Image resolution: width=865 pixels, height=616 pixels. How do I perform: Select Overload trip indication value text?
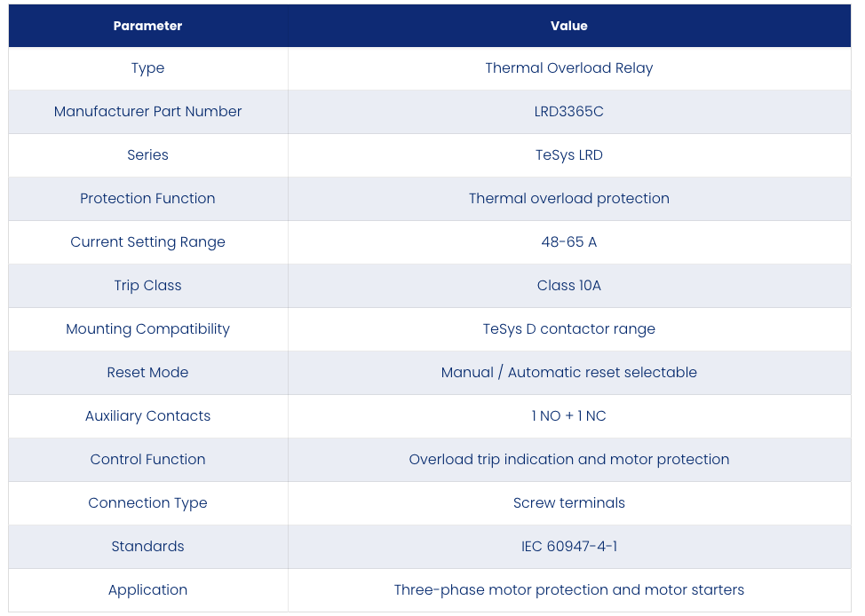[568, 460]
